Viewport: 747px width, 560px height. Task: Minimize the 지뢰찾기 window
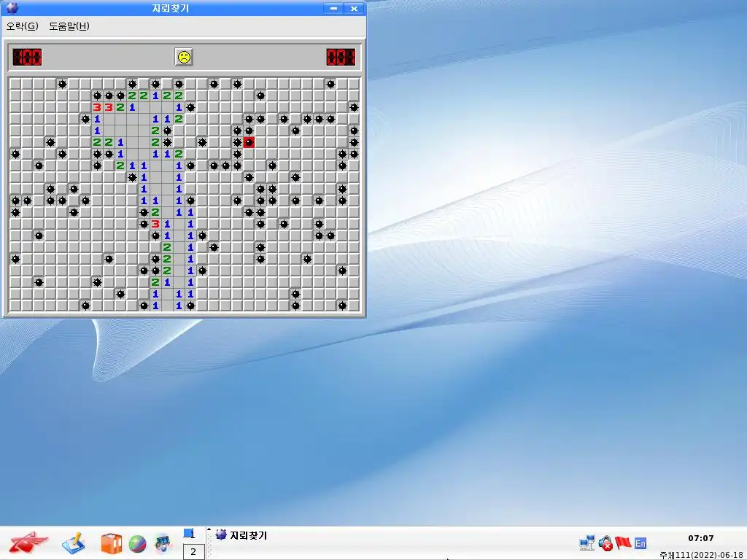point(333,8)
